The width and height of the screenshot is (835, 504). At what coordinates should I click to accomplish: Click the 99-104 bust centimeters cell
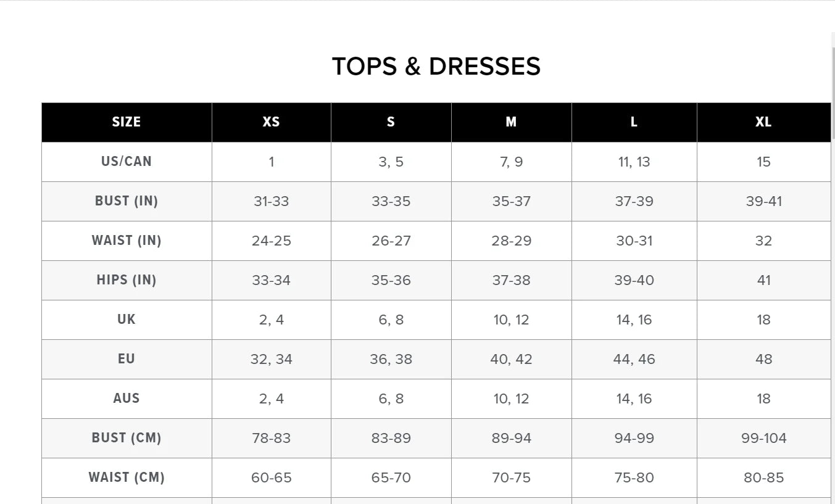[x=763, y=438]
